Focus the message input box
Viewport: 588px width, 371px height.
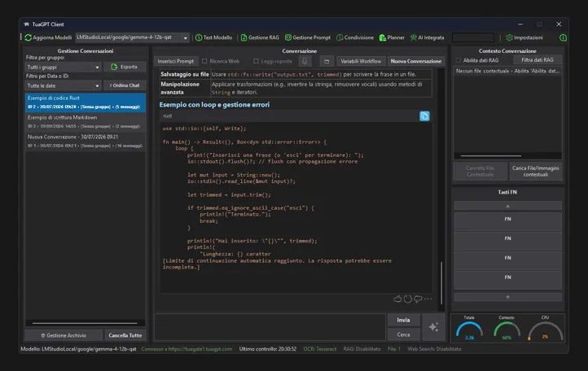click(x=270, y=327)
